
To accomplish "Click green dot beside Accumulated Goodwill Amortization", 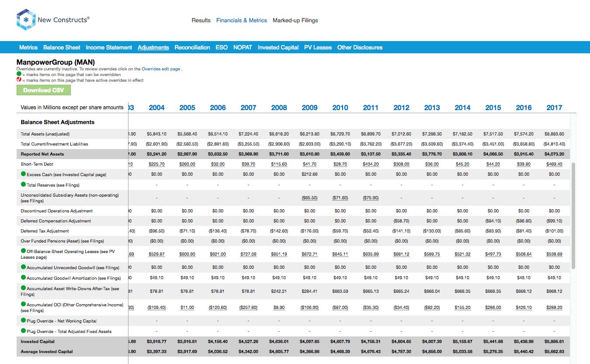I will [23, 277].
